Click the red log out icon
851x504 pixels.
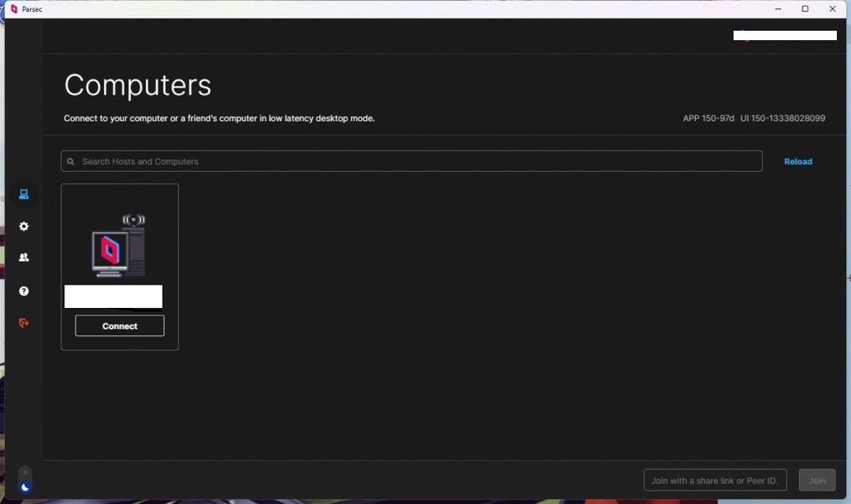coord(24,323)
